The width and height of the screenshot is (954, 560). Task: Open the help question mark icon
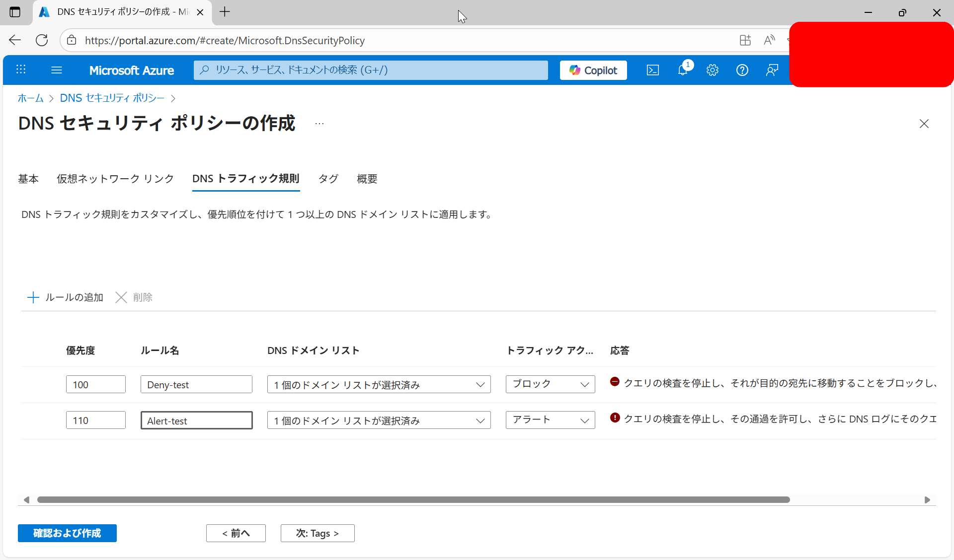[742, 70]
